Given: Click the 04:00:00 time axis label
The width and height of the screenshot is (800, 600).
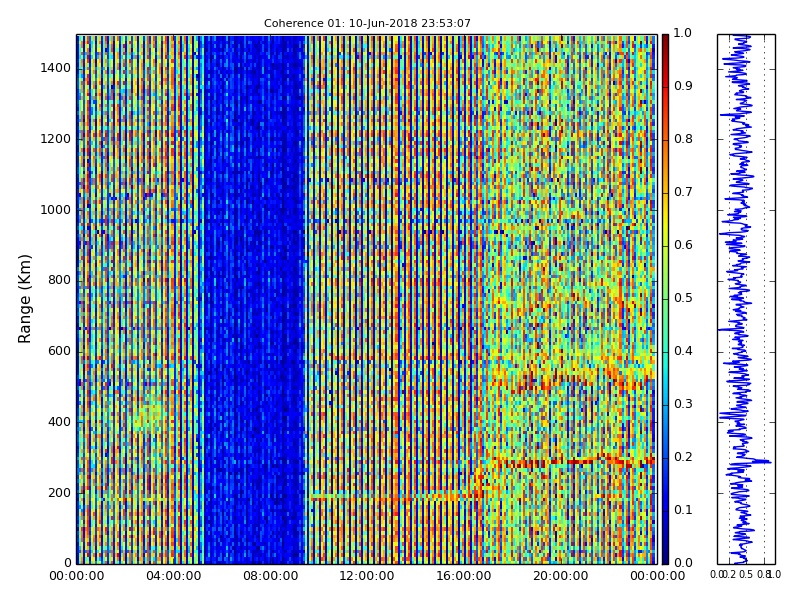Looking at the screenshot, I should point(173,576).
